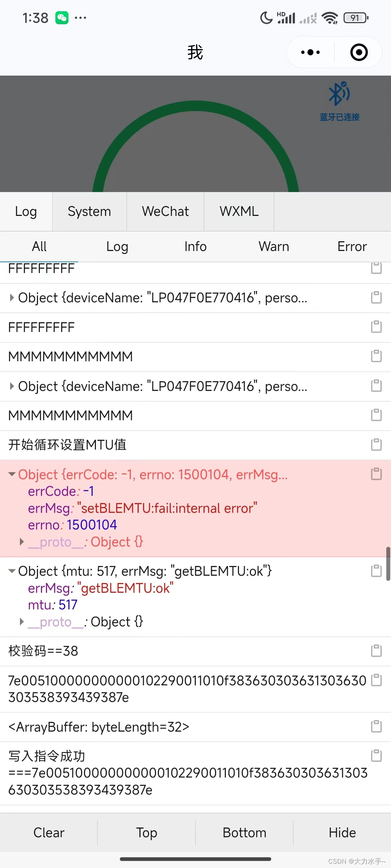Screen dimensions: 391x868
Task: Select the errMsg setBLEMTU:fail:internal error line
Action: pyautogui.click(x=143, y=508)
